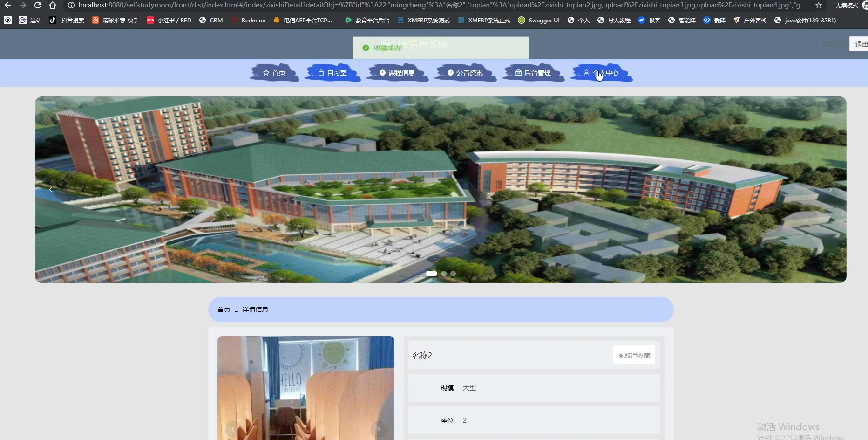
Task: Open the 公告资讯 navigation menu item
Action: [x=465, y=73]
